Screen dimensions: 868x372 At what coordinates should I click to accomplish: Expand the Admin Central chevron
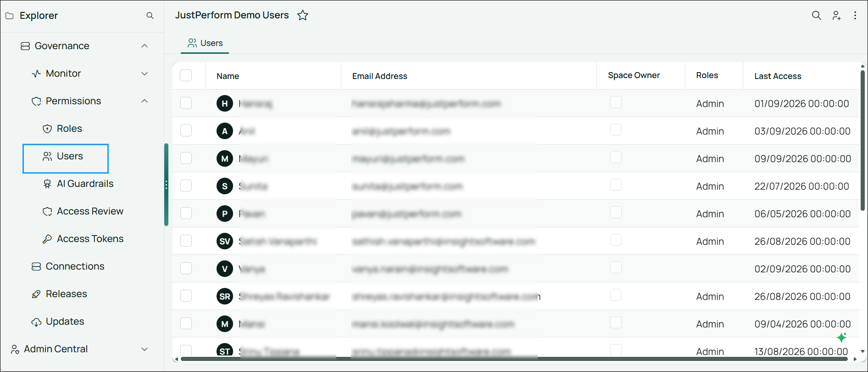(145, 349)
